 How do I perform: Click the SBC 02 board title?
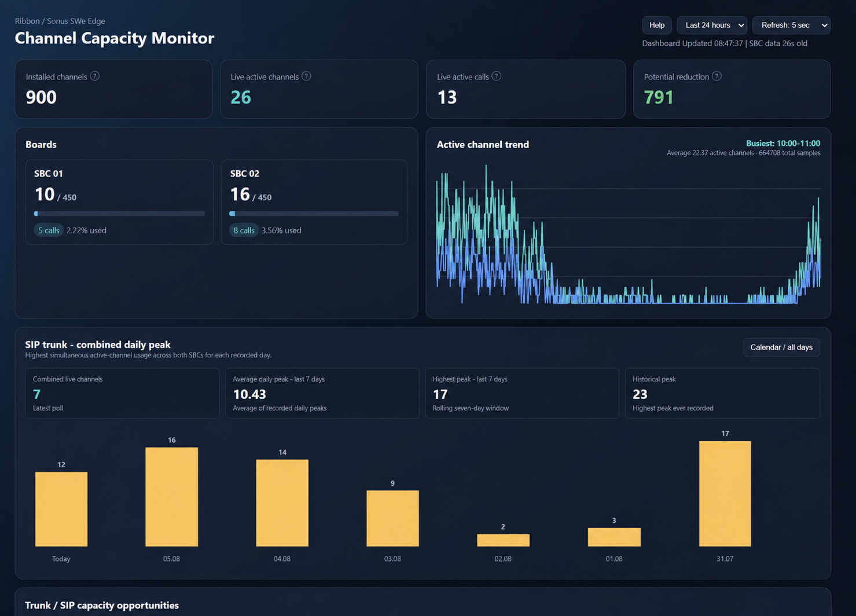click(x=245, y=174)
